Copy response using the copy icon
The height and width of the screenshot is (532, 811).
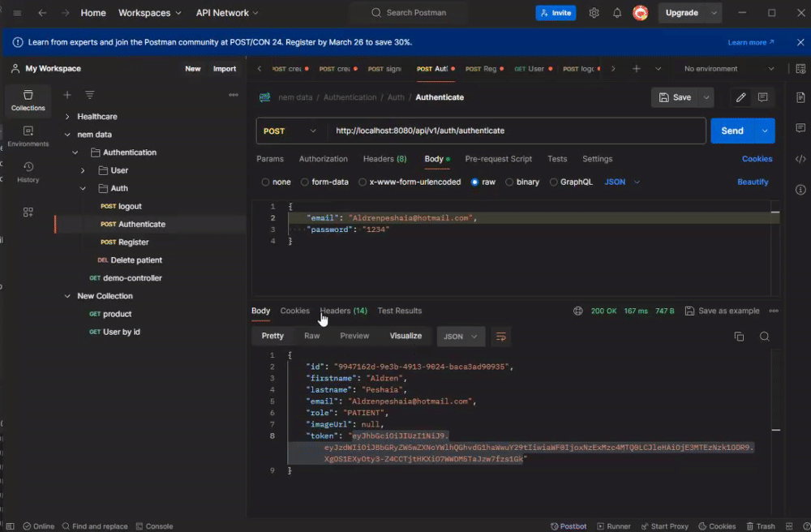coord(739,337)
